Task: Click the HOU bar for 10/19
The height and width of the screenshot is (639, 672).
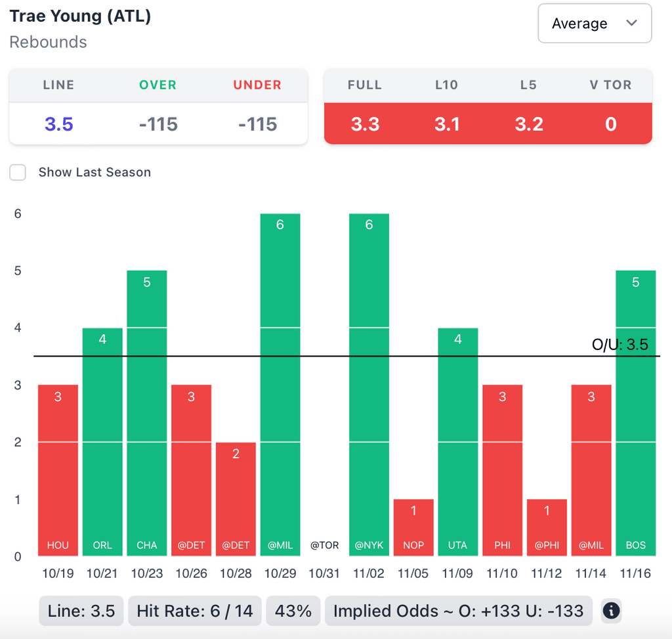Action: 58,470
